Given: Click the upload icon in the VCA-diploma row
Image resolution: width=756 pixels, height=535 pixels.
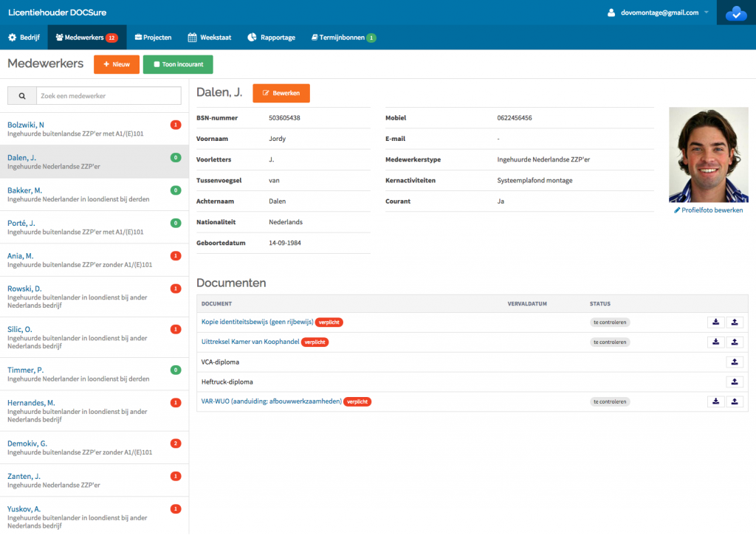Looking at the screenshot, I should click(734, 362).
